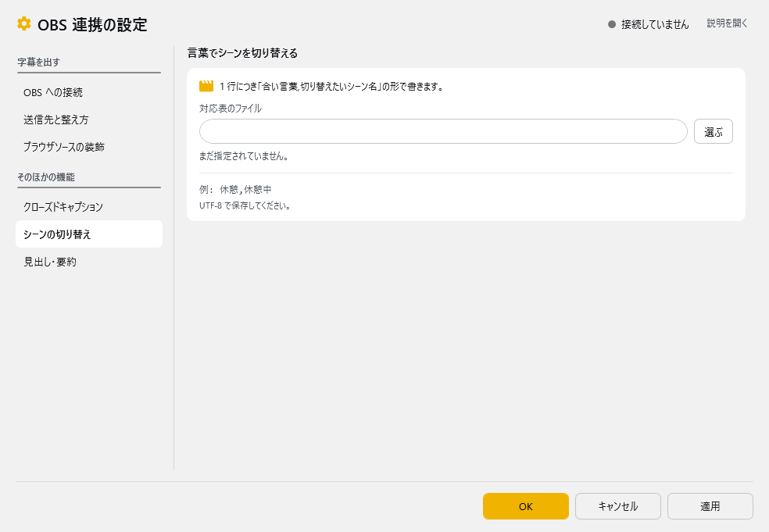Confirm settings with the OK button
The width and height of the screenshot is (769, 532).
click(526, 506)
